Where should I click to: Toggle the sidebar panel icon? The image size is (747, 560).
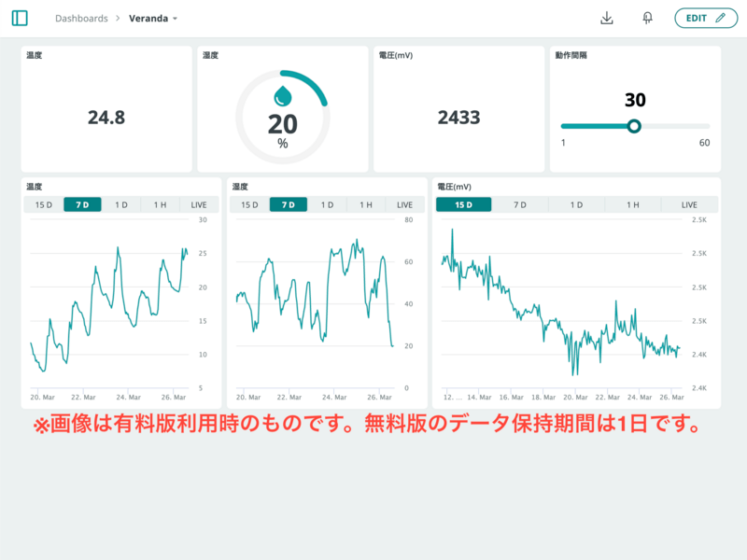[20, 18]
